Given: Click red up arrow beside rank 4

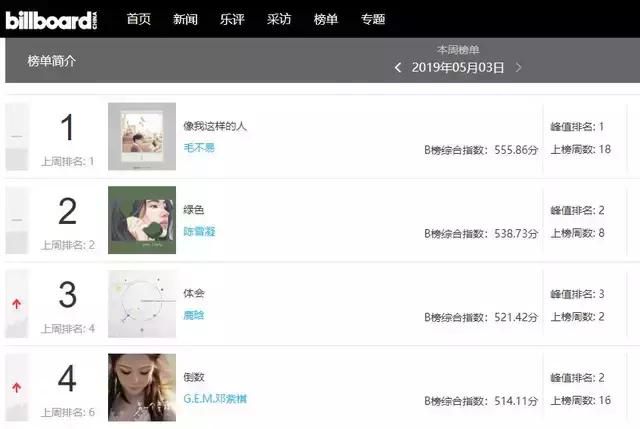Looking at the screenshot, I should point(16,387).
